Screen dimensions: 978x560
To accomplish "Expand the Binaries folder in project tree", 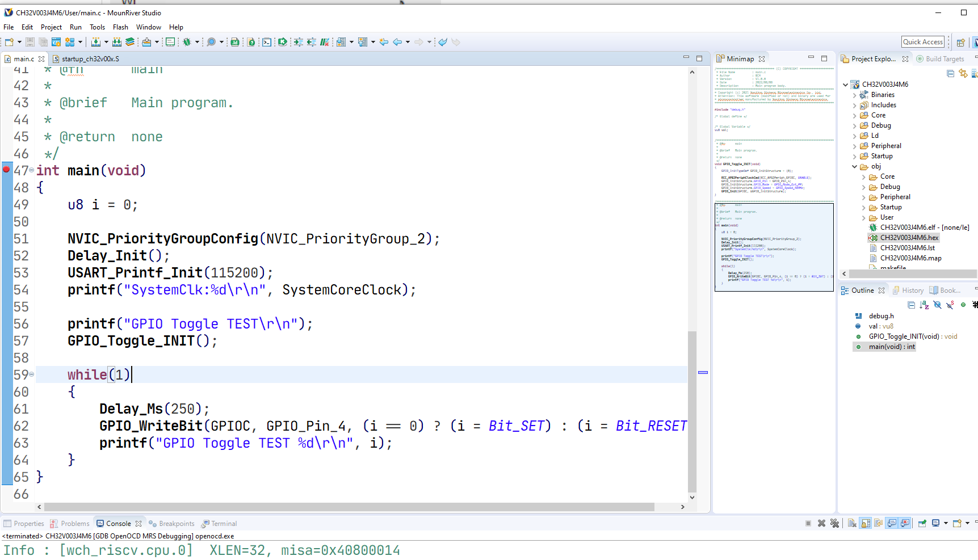I will 855,95.
